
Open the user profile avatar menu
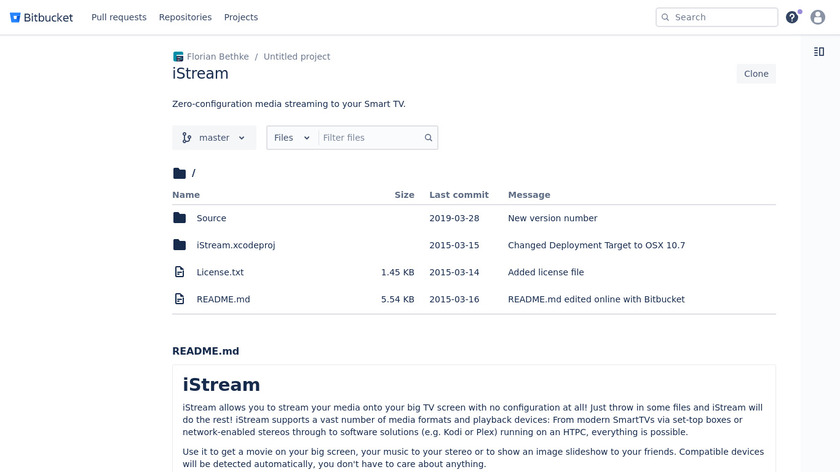point(818,17)
